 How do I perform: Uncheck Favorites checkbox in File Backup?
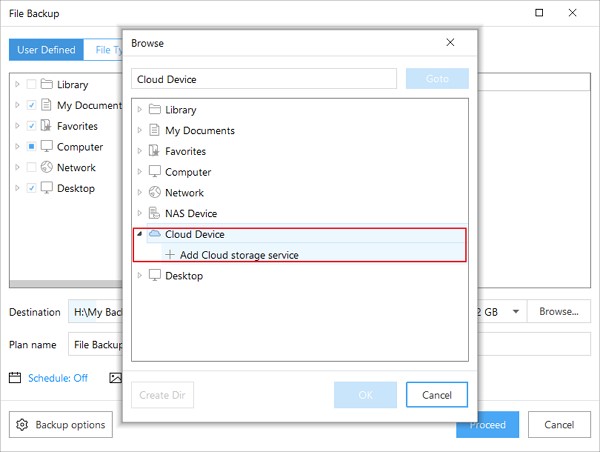[31, 125]
